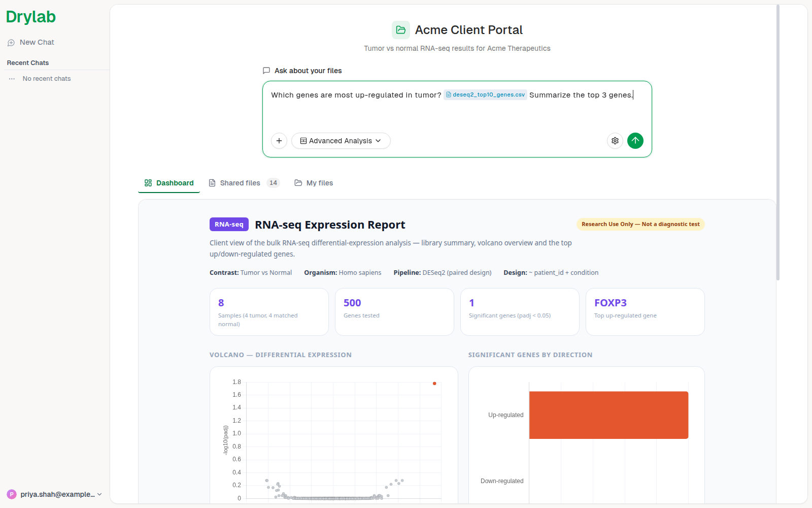Click the page vertical scrollbar
Viewport: 812px width, 508px height.
coord(777,142)
